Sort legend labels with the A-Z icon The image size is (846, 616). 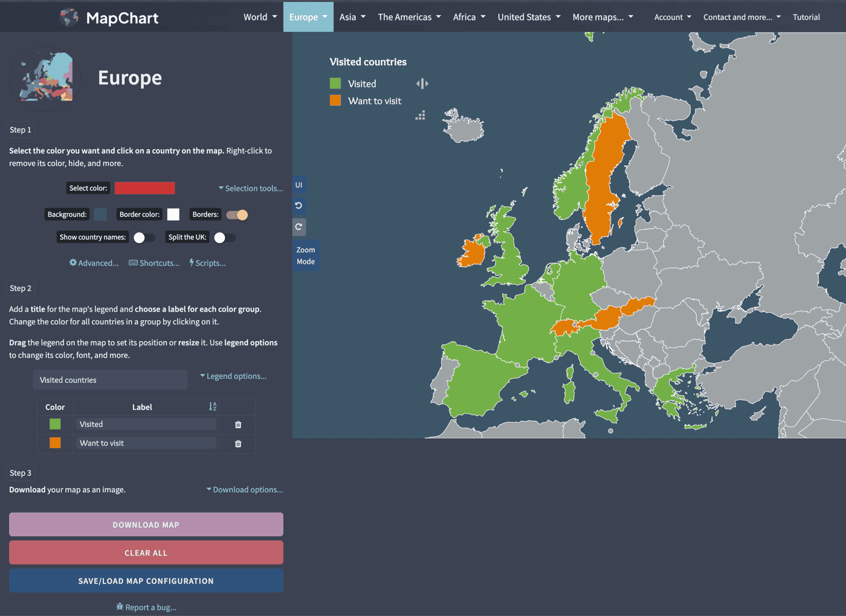pyautogui.click(x=213, y=407)
